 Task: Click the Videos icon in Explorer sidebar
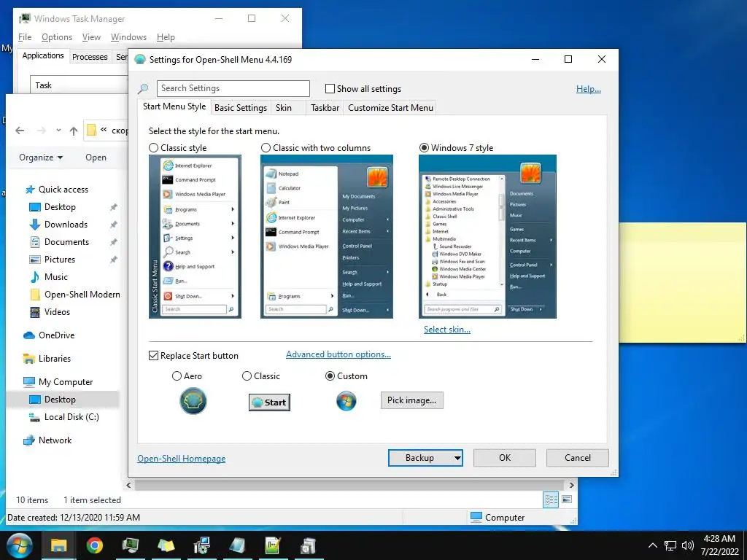(x=35, y=312)
